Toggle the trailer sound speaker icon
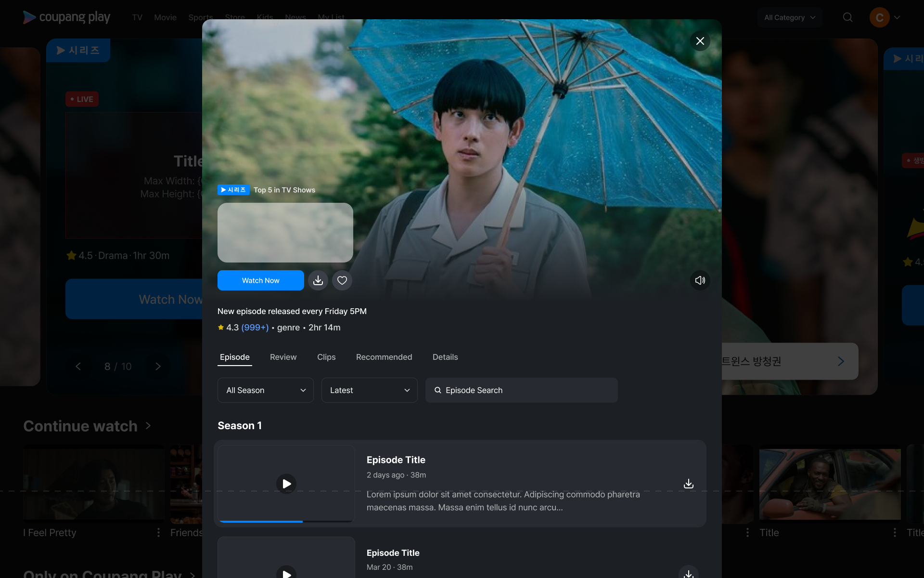Screen dimensions: 924x578 tap(700, 280)
